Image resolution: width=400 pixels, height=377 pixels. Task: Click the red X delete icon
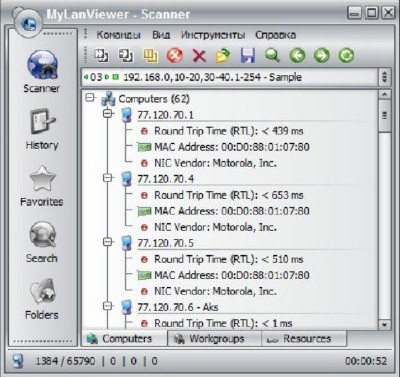199,55
